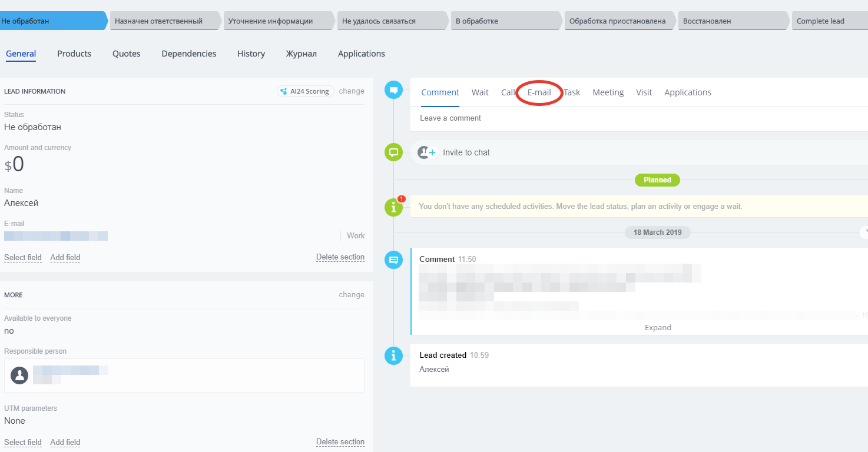Expand the comment from 11:50
868x452 pixels.
pyautogui.click(x=658, y=328)
